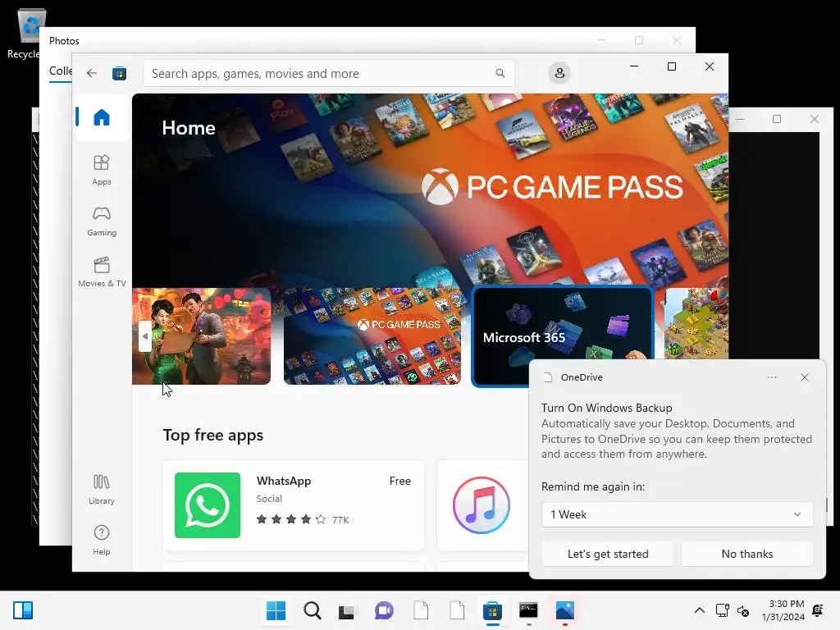Click the muted volume icon in tray
Viewport: 840px width, 630px height.
(743, 610)
